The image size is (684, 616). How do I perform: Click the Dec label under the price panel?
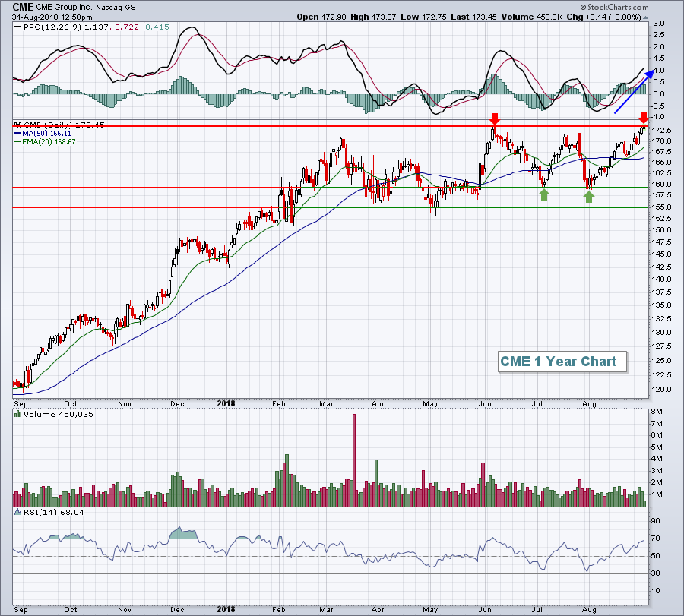click(177, 403)
